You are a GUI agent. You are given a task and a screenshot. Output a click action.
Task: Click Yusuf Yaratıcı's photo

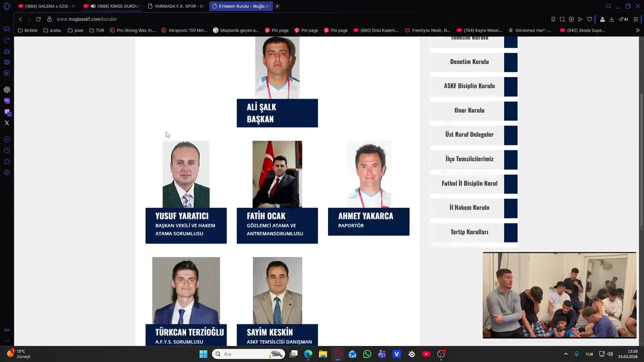point(186,174)
